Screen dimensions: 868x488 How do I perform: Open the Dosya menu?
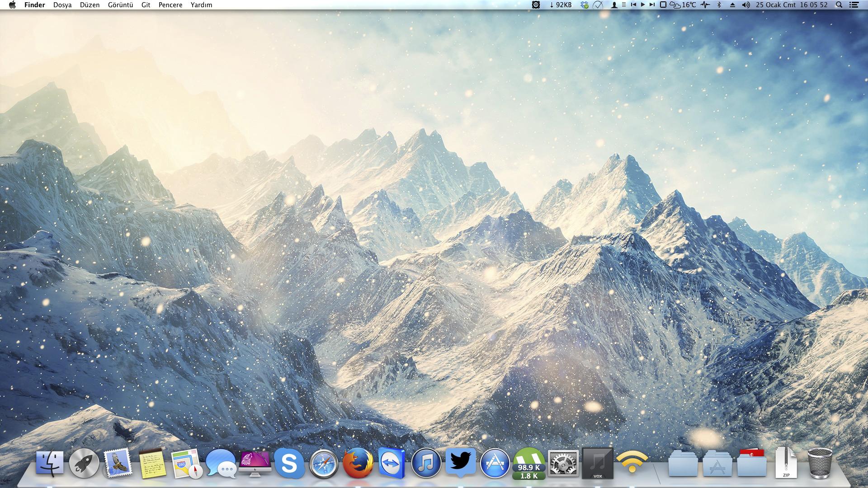point(62,5)
